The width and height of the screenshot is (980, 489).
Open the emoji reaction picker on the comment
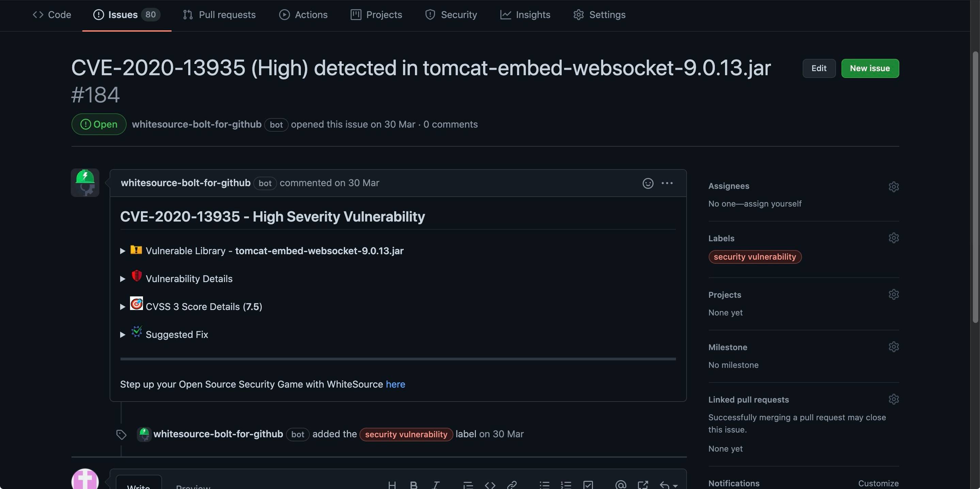click(648, 183)
